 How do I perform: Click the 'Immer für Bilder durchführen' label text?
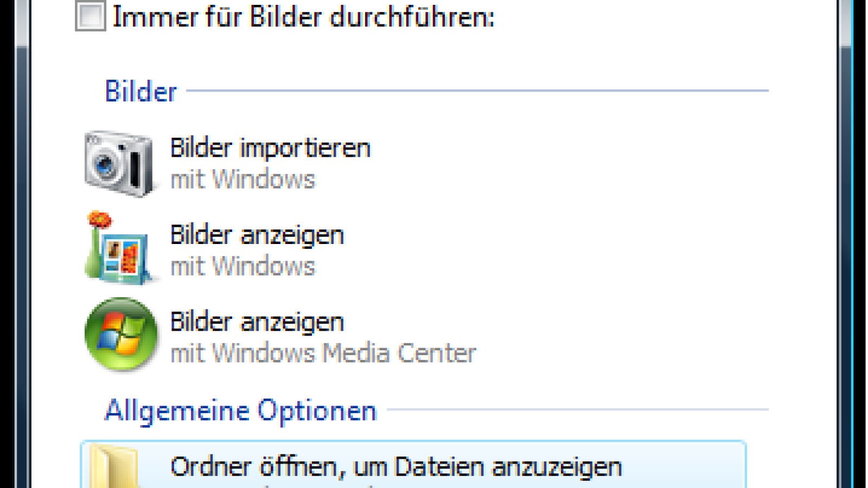coord(304,17)
